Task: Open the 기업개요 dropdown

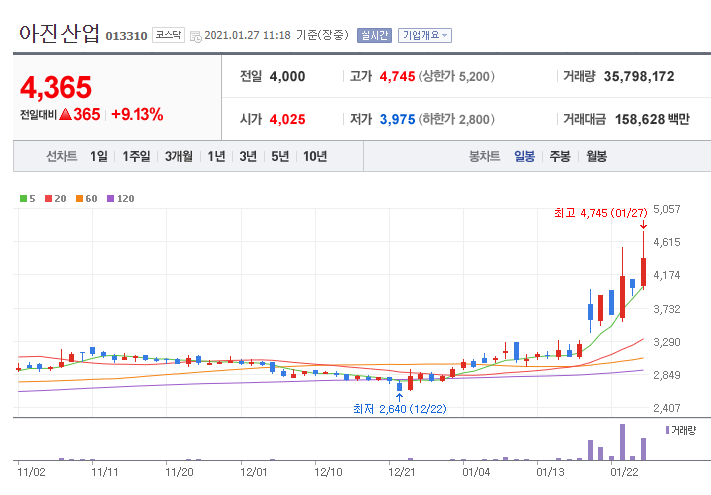Action: pos(424,35)
